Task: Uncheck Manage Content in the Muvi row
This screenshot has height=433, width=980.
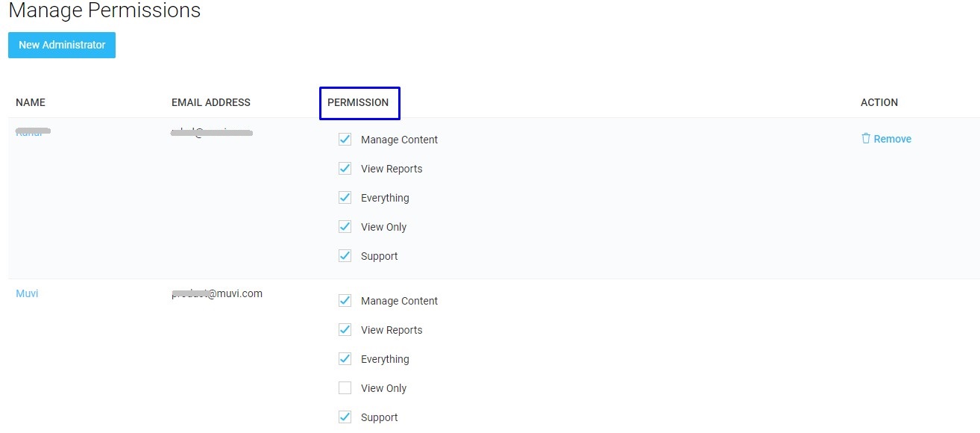Action: (345, 301)
